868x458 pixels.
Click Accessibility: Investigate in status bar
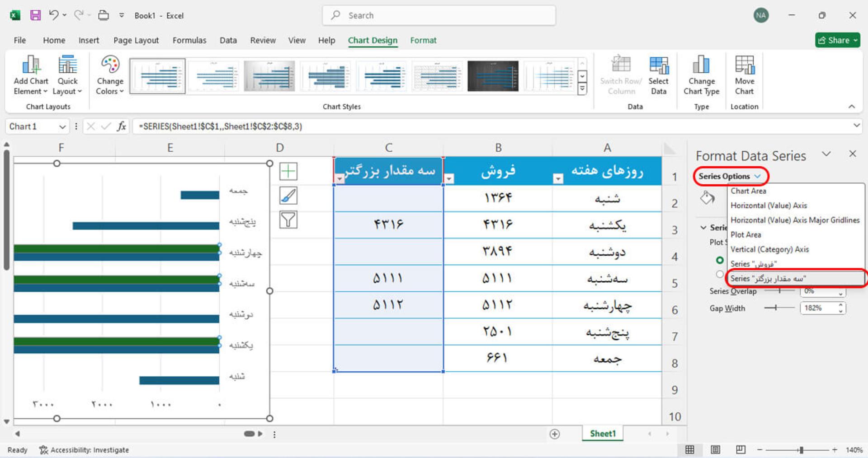(x=84, y=450)
